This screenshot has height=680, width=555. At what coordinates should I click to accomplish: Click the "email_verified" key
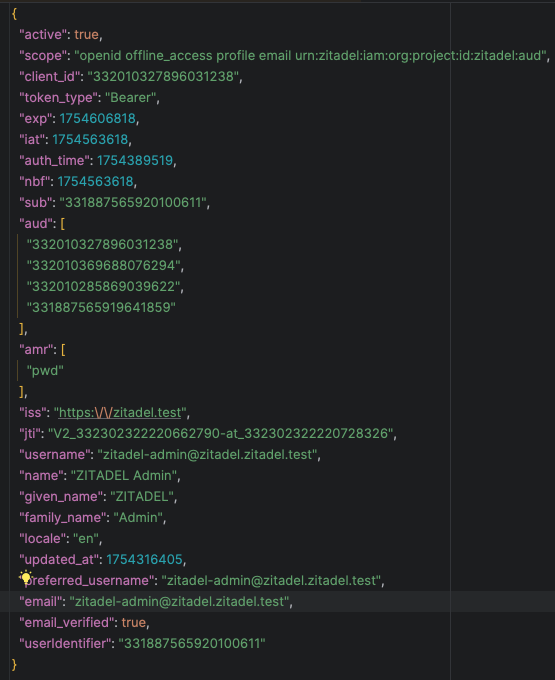click(66, 622)
